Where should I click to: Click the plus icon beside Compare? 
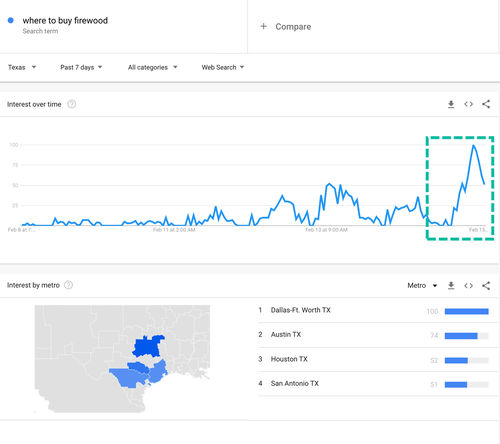click(263, 26)
